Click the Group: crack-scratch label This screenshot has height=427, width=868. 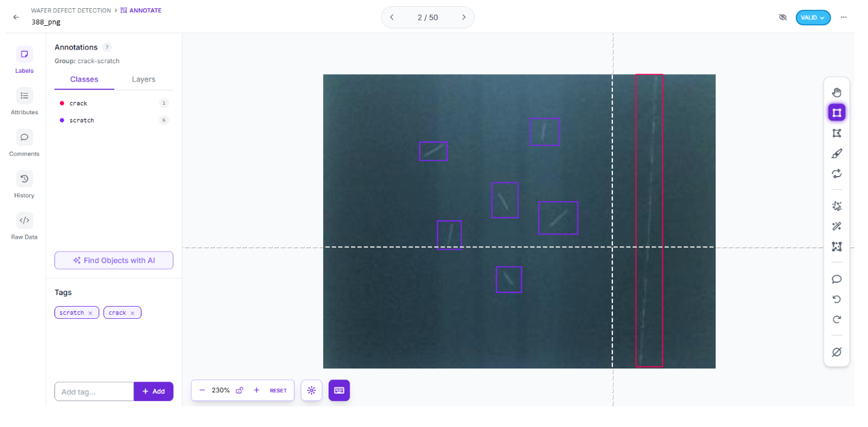point(87,61)
